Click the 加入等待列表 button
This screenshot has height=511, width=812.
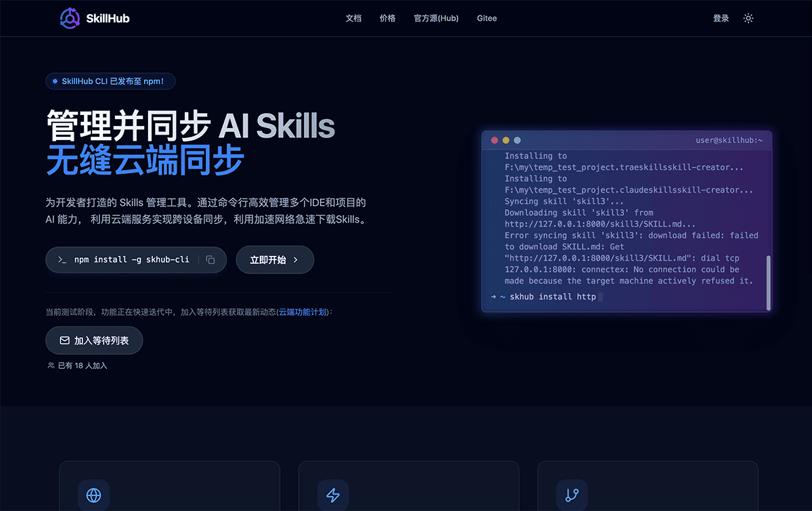[94, 340]
